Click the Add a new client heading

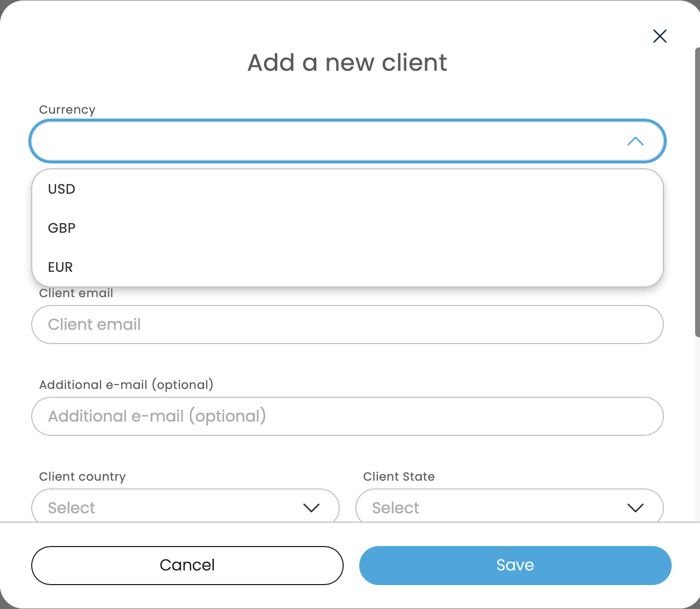click(347, 63)
